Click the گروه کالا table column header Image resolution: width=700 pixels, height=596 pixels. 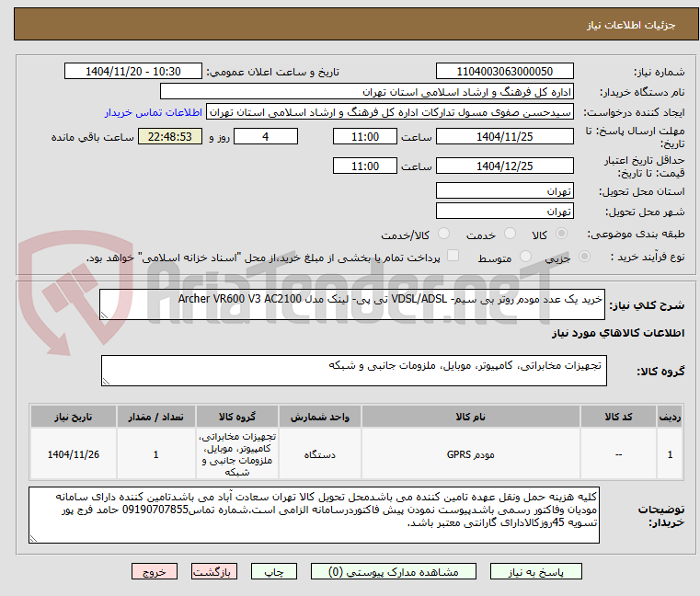point(237,417)
